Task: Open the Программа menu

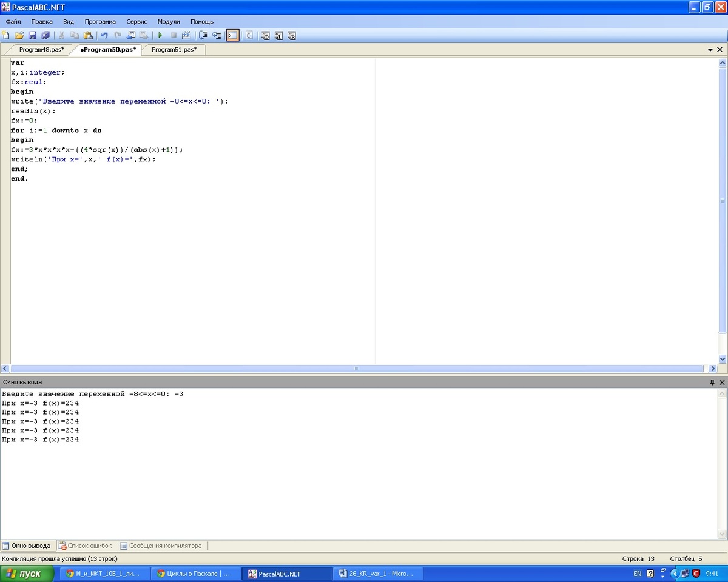Action: click(100, 21)
